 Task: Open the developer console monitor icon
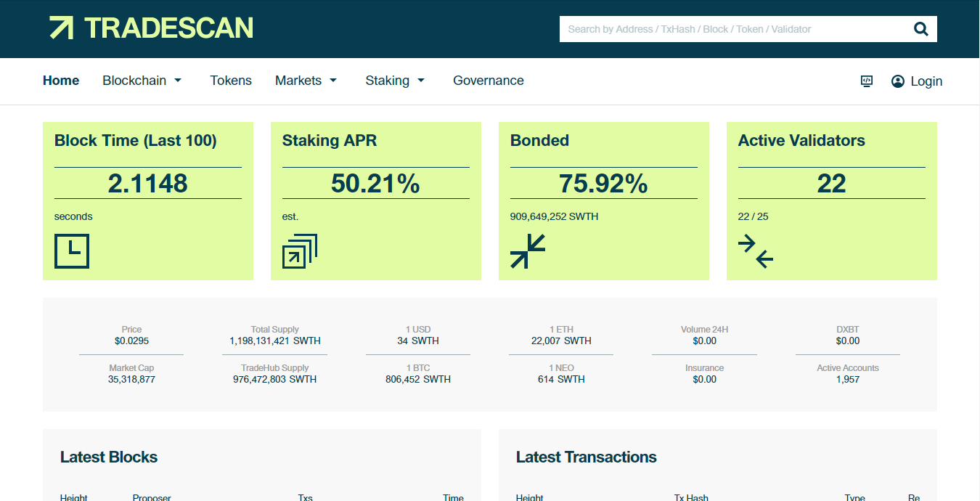pos(867,81)
